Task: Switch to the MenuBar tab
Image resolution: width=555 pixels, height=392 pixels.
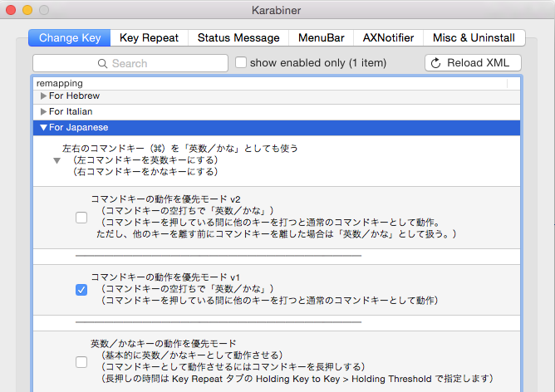Action: point(321,38)
